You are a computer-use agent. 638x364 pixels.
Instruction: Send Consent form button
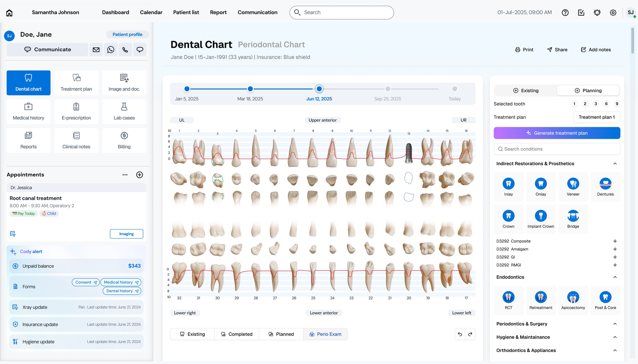(x=86, y=282)
